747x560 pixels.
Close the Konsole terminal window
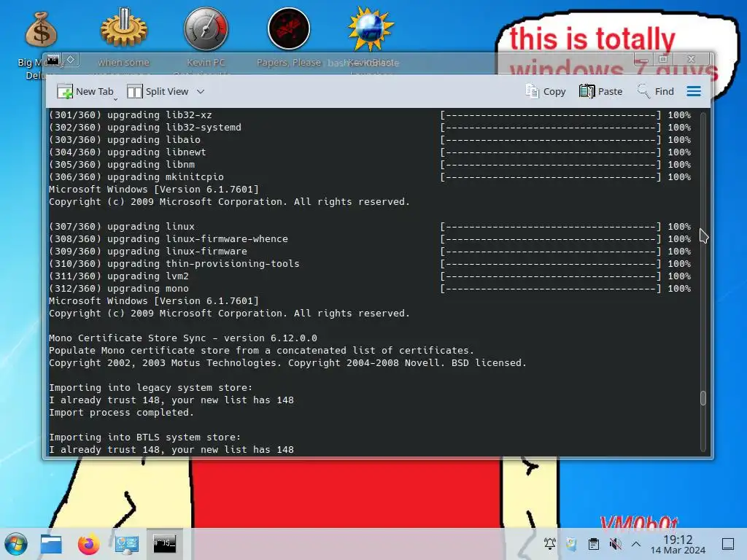point(692,59)
